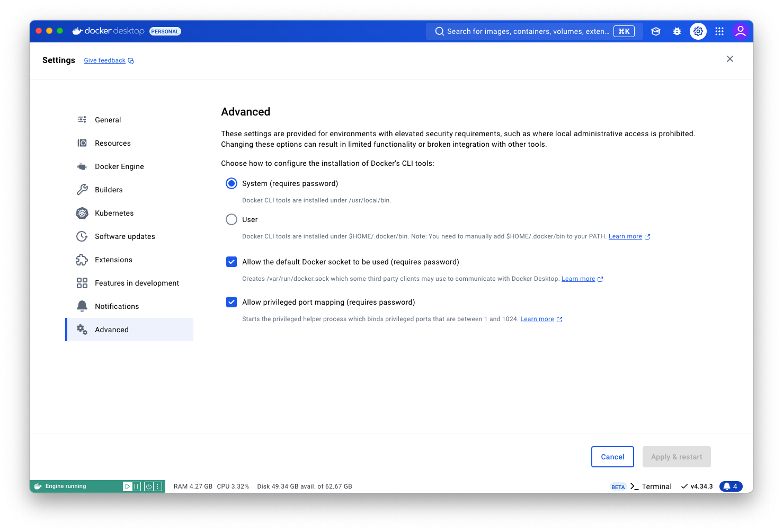Open Builders settings using the wrench icon
783x532 pixels.
pyautogui.click(x=82, y=189)
